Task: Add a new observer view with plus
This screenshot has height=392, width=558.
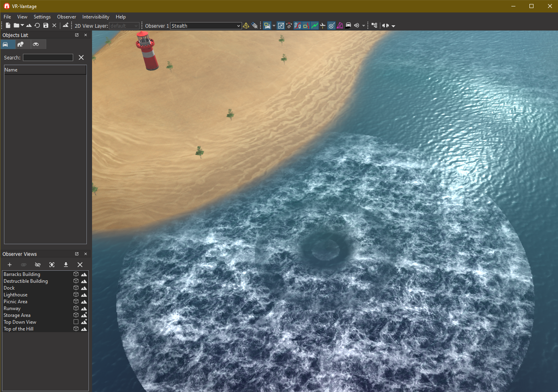Action: pyautogui.click(x=10, y=265)
